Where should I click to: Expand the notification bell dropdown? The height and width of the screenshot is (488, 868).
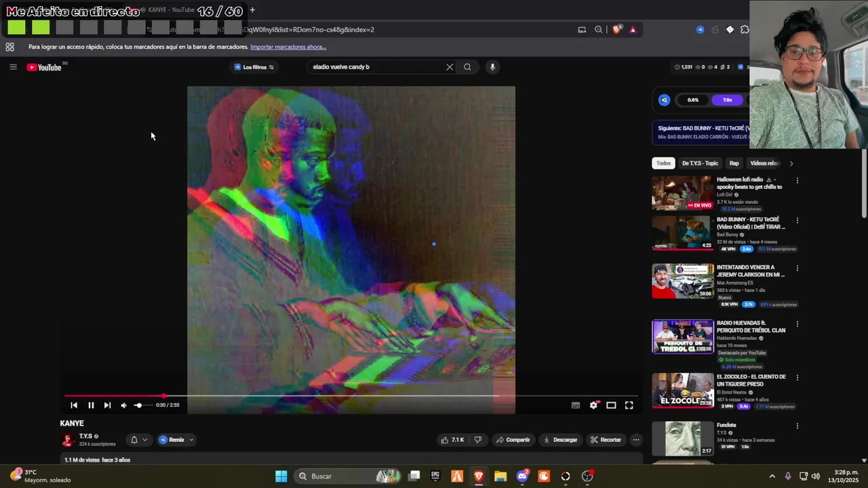[138, 440]
